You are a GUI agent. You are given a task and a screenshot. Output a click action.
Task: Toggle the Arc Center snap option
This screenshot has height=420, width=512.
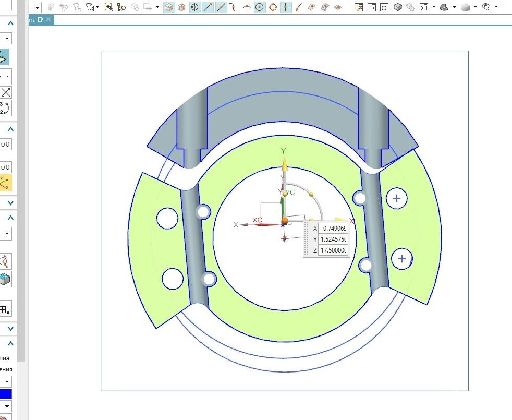pyautogui.click(x=260, y=8)
